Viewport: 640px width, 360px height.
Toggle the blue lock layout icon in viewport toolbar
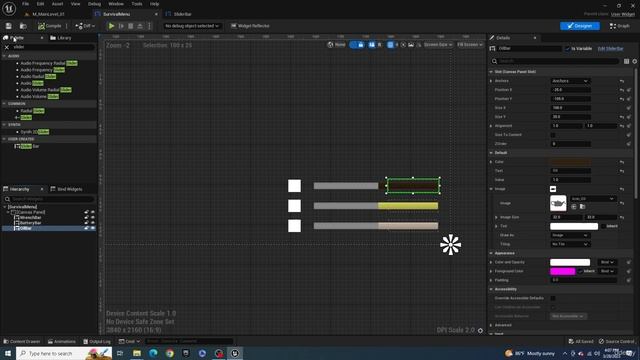(x=361, y=45)
